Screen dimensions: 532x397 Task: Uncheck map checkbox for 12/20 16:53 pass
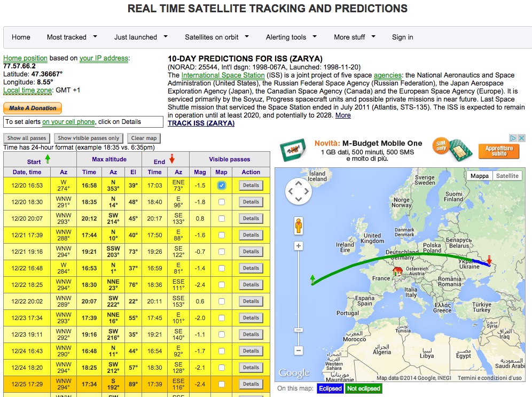[x=222, y=185]
